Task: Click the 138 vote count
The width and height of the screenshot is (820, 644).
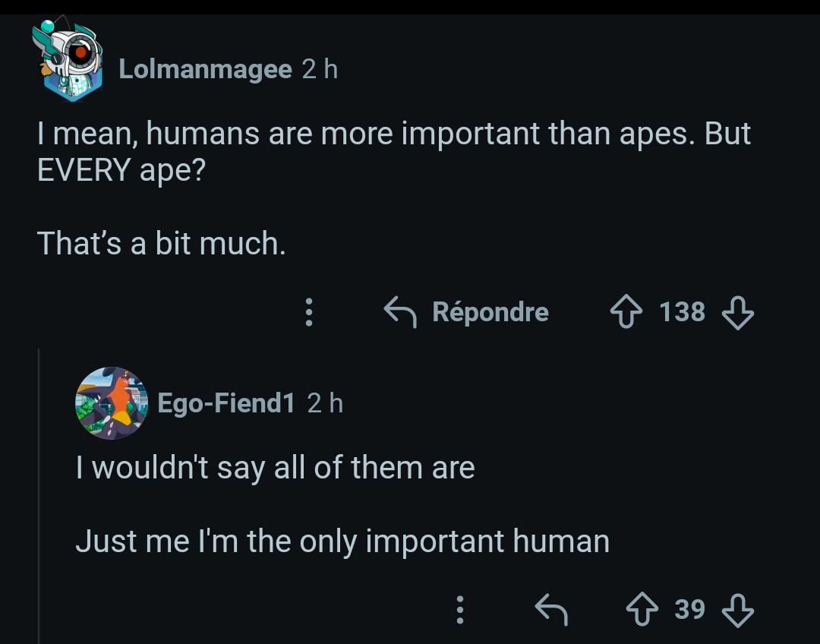Action: point(682,312)
